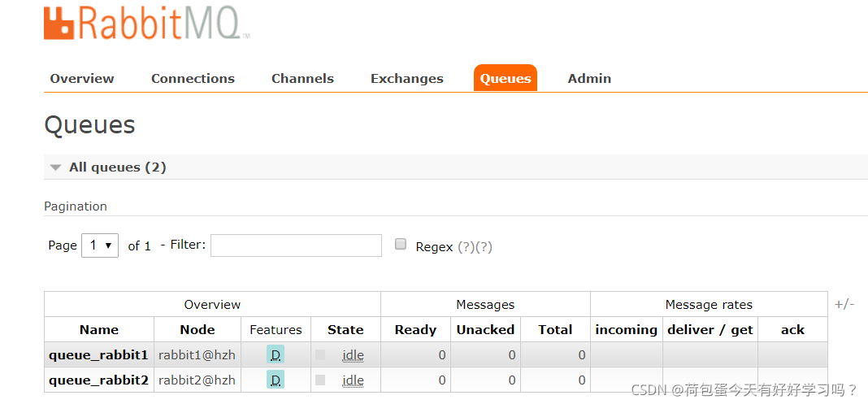Click the idle state of queue_rabbit2
The height and width of the screenshot is (404, 868).
pos(354,380)
